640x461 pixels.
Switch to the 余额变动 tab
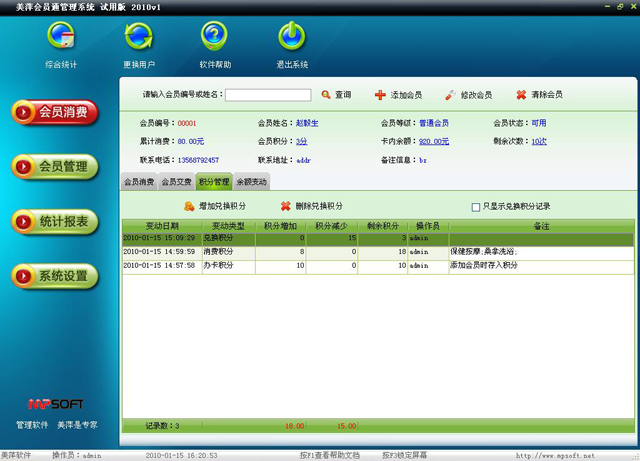click(x=251, y=182)
